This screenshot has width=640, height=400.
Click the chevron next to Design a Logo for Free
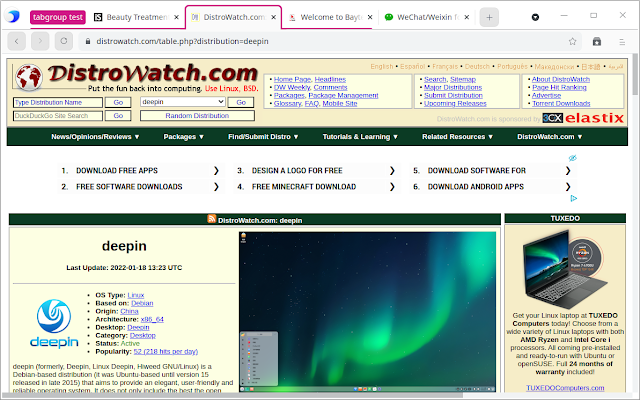(392, 171)
